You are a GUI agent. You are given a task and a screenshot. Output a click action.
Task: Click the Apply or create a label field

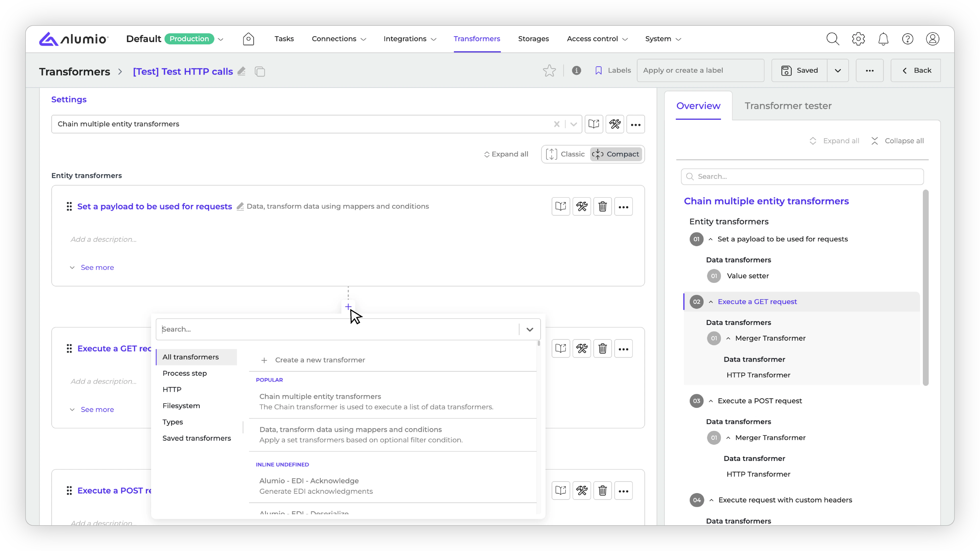[700, 70]
